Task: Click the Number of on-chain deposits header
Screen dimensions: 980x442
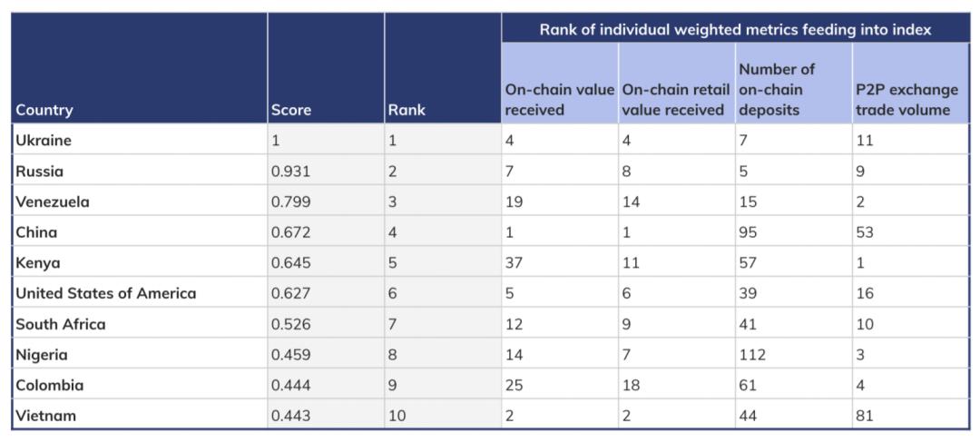Action: point(777,90)
